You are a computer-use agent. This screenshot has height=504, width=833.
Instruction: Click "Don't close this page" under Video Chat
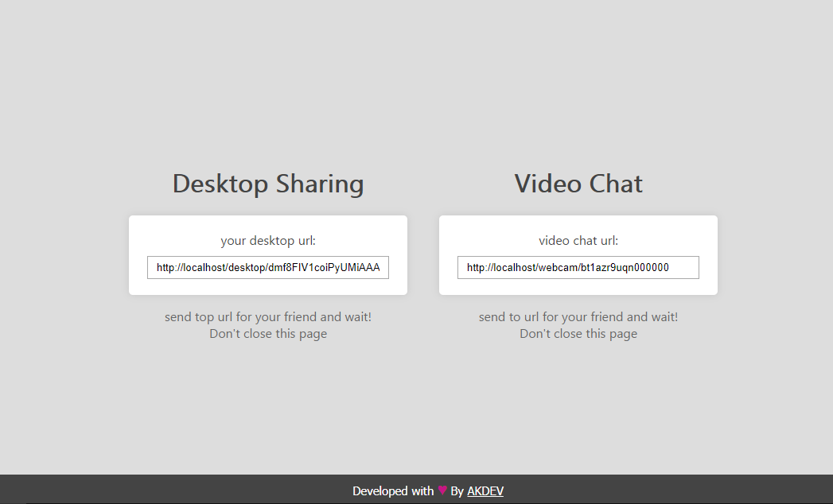tap(578, 334)
